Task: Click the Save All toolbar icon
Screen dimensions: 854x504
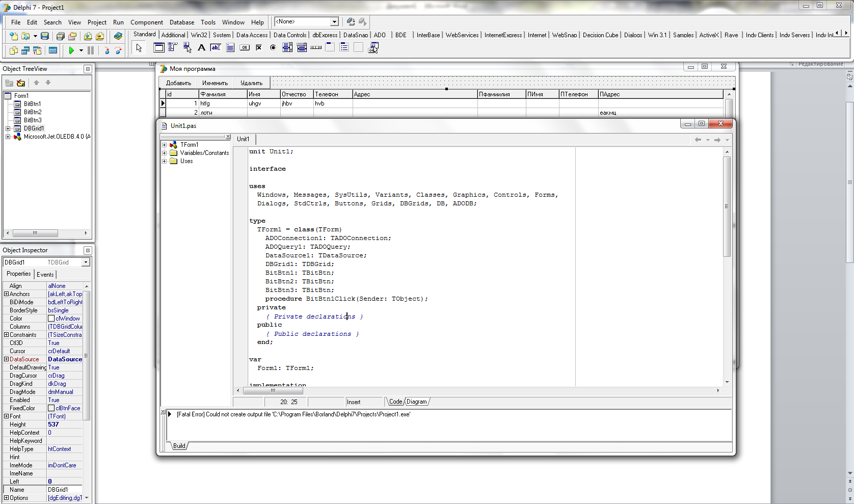Action: click(x=60, y=36)
